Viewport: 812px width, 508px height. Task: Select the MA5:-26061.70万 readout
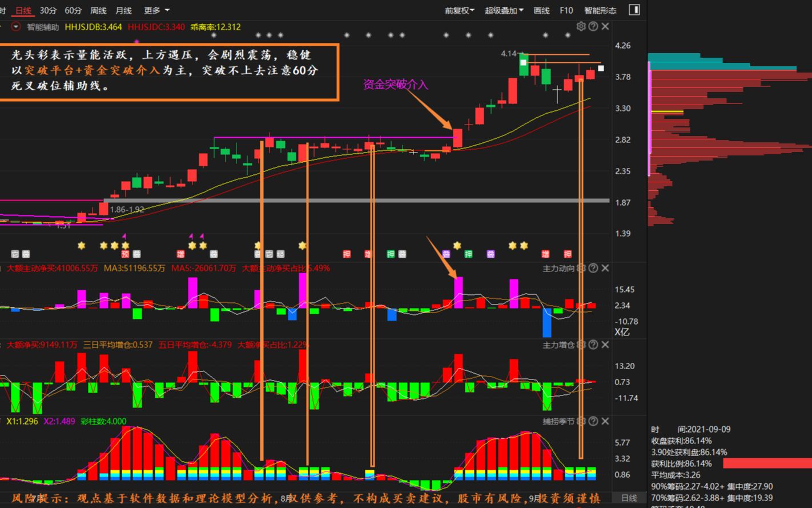click(x=204, y=268)
